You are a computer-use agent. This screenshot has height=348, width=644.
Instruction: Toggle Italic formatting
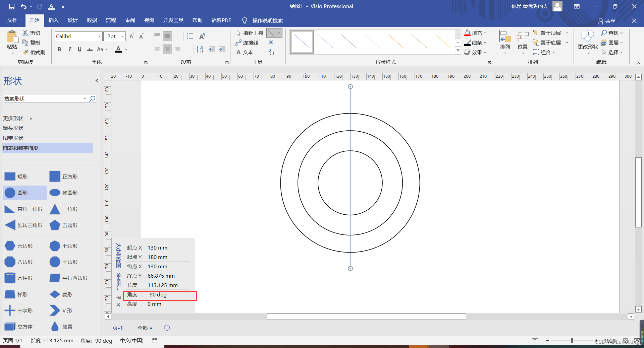tap(69, 50)
